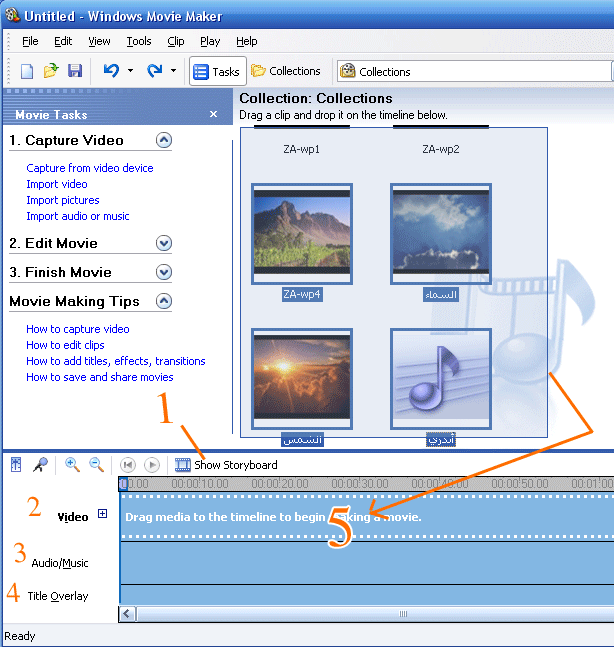Image resolution: width=614 pixels, height=647 pixels.
Task: Expand the Video track plus box
Action: tap(102, 513)
